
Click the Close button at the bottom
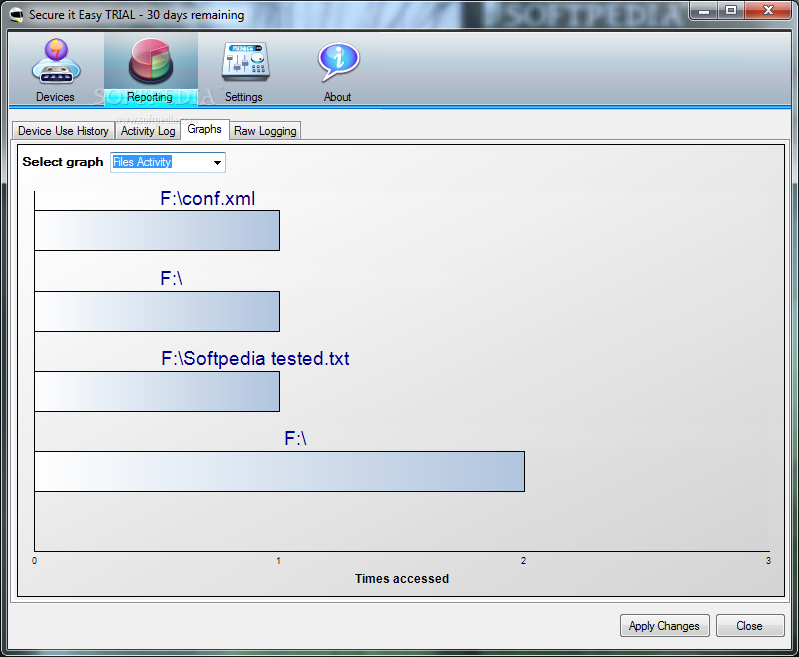click(750, 625)
